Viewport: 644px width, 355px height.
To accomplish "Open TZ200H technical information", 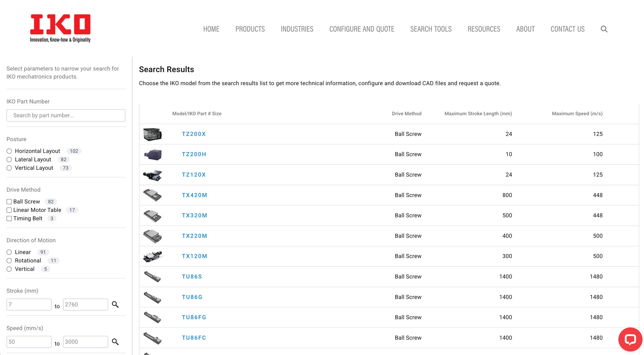I will (194, 154).
